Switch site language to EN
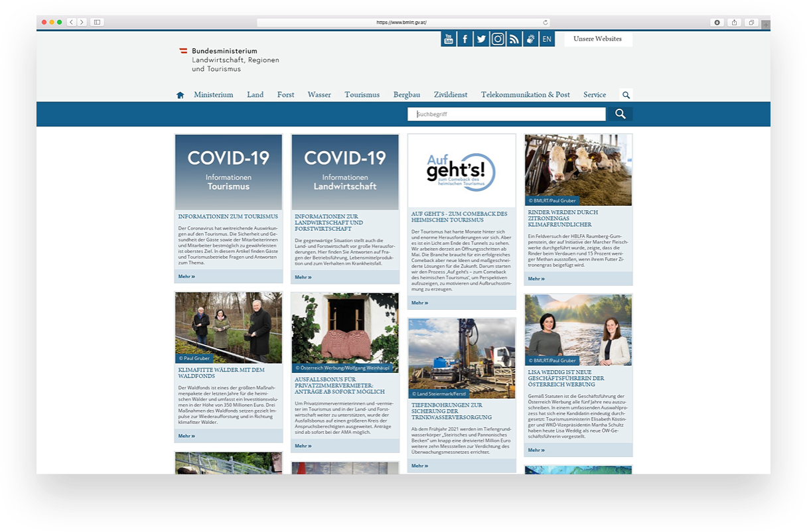 (x=547, y=39)
